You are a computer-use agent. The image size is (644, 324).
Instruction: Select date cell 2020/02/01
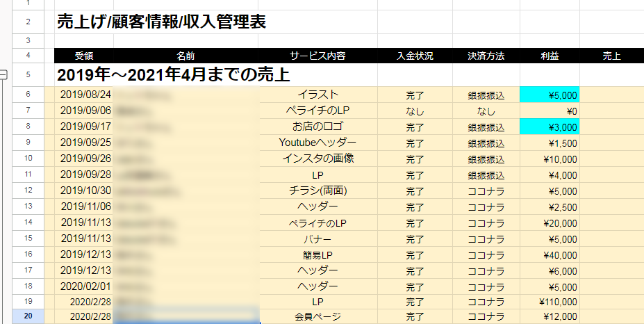click(x=84, y=286)
